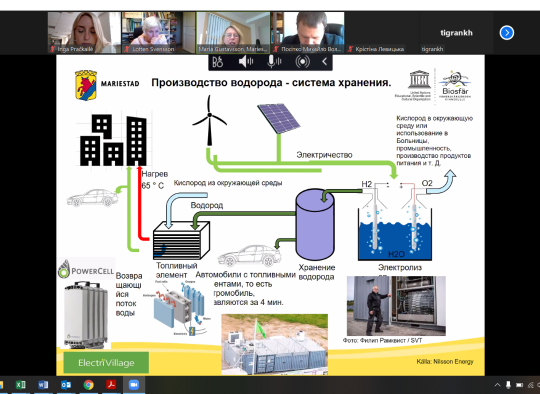Click the photo of man beside equipment container
This screenshot has width=540, height=394.
(x=396, y=306)
